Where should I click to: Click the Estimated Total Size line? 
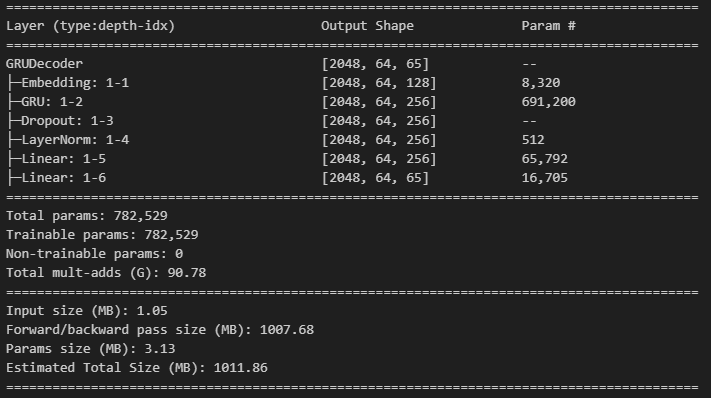[136, 368]
